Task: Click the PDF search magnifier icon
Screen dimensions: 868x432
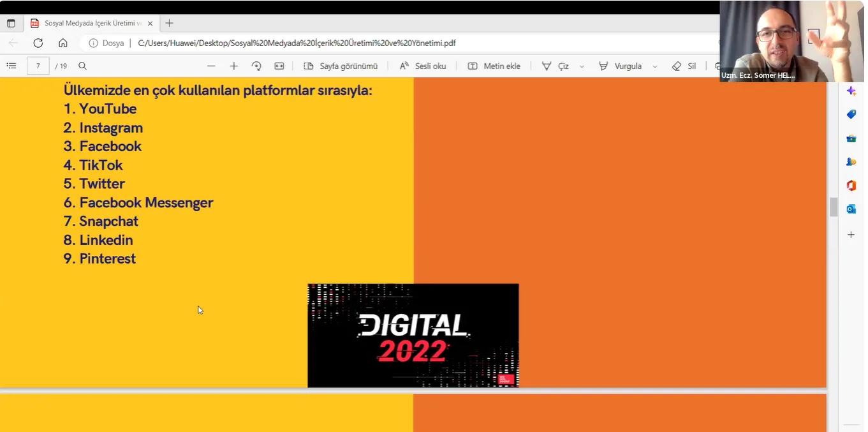Action: click(x=82, y=66)
